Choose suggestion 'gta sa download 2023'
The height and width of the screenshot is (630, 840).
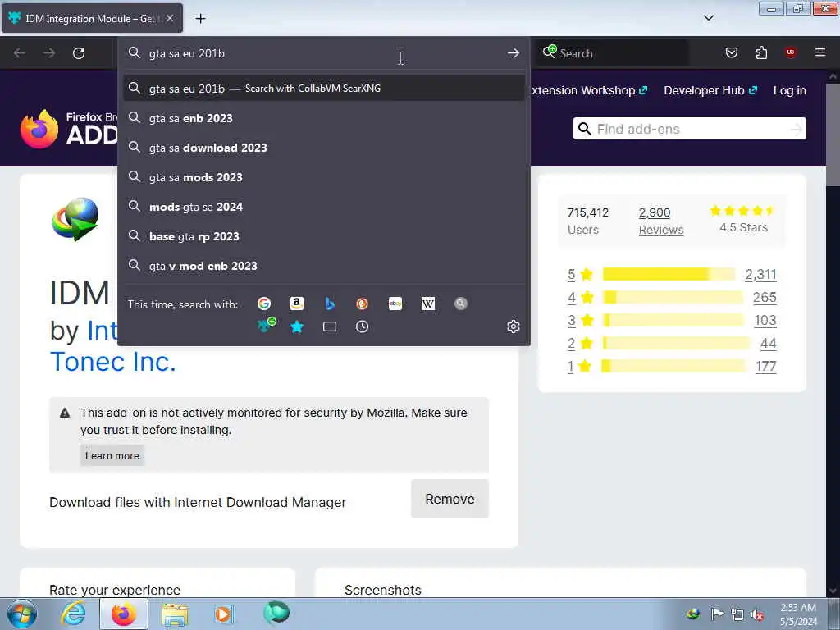[323, 148]
